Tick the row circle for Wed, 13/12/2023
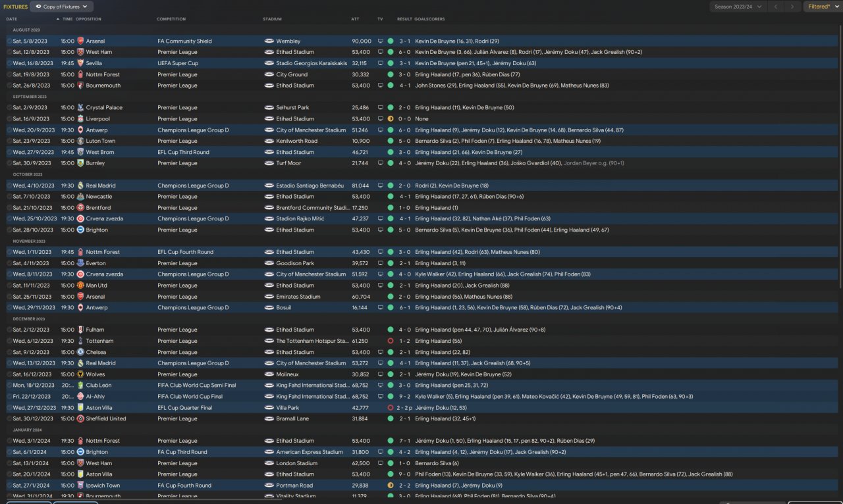 click(x=9, y=363)
